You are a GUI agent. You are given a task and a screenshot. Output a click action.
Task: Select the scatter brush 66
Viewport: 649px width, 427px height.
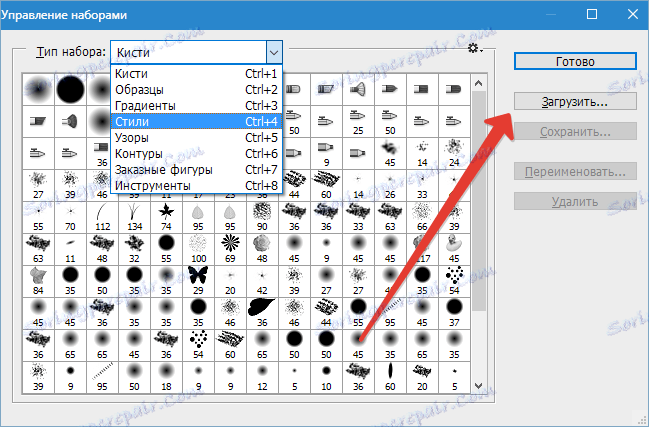pyautogui.click(x=422, y=218)
